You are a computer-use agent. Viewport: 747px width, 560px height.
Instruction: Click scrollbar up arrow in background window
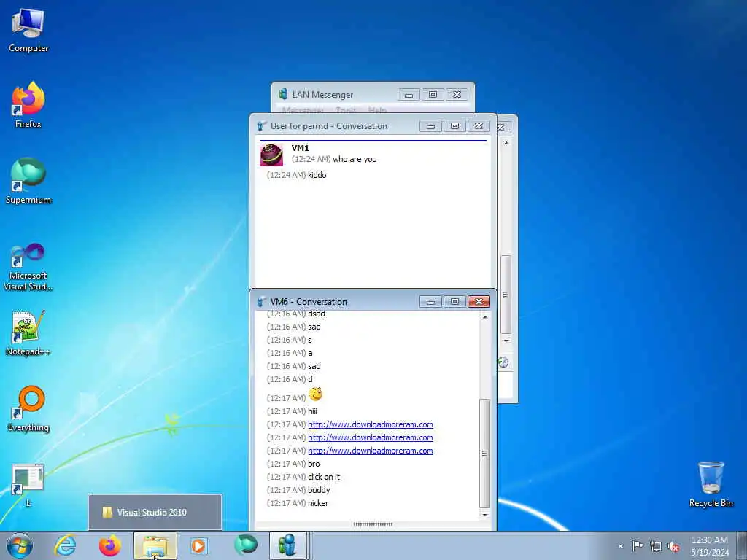click(x=506, y=143)
